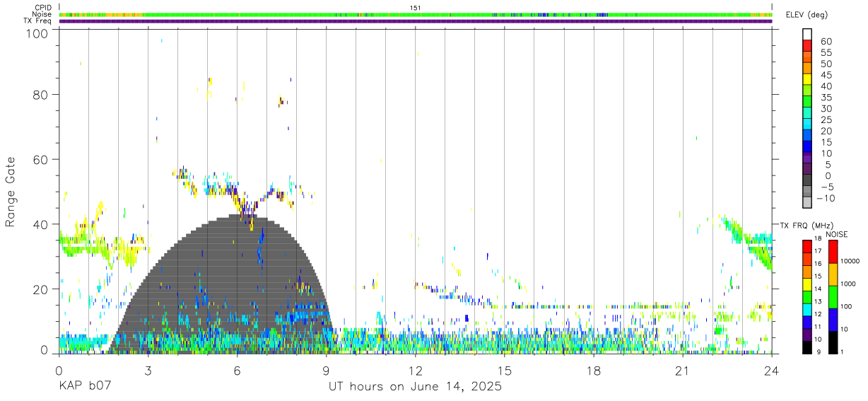Click the 60 label on ELEV colorbar
Viewport: 868px width, 401px height.
826,42
